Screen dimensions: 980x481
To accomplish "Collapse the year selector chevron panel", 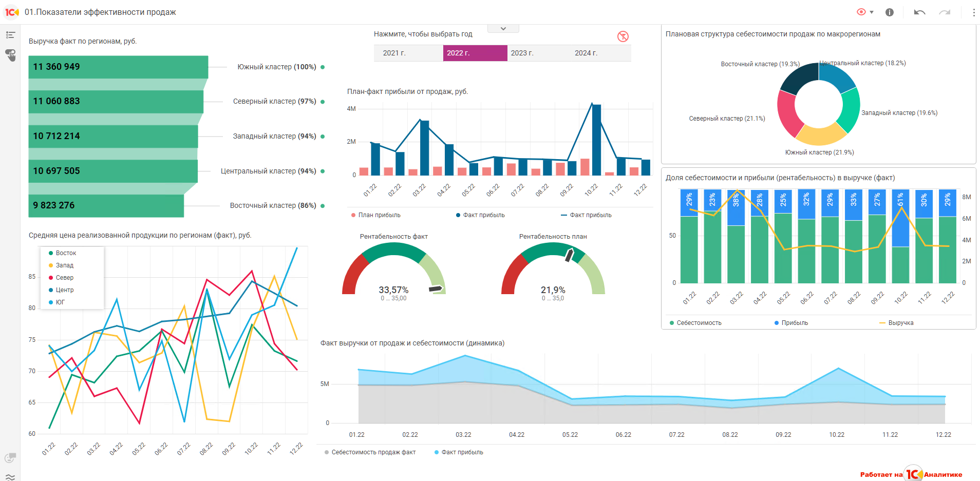I will coord(503,29).
